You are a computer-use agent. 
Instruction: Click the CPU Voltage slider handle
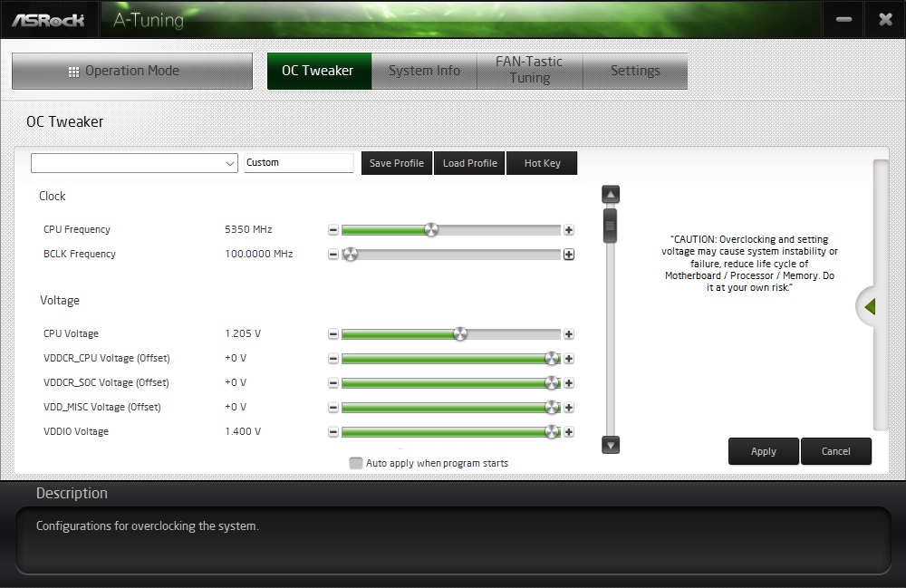460,333
